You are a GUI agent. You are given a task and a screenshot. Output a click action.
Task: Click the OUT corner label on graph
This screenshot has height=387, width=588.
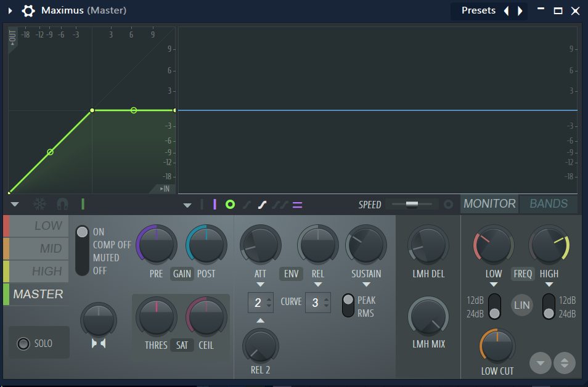coord(12,38)
